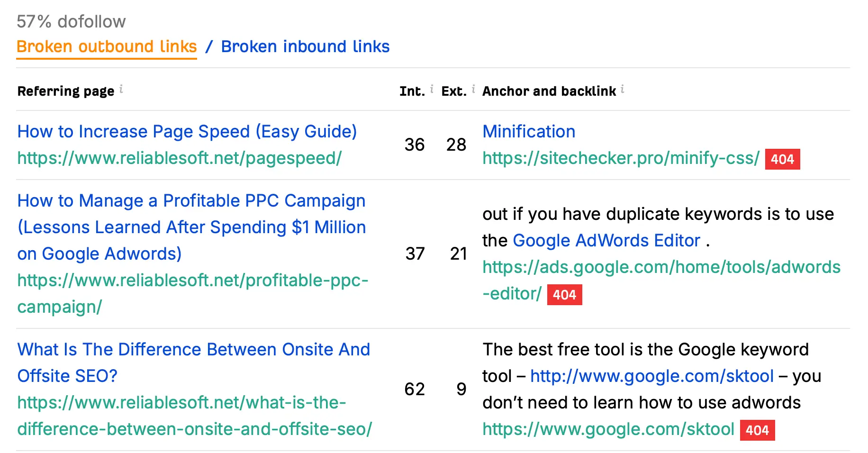Open the ads.google.com adwords-editor backlink URL

point(661,267)
